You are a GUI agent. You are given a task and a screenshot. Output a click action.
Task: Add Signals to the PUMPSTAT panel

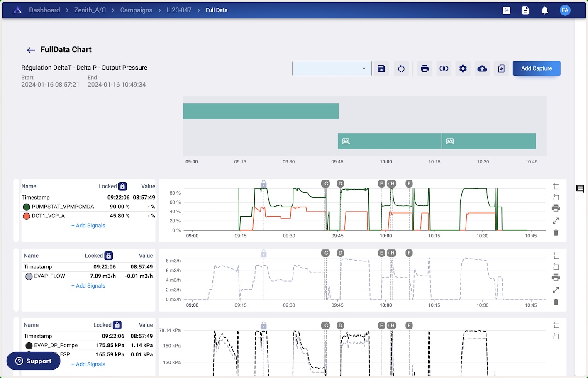coord(88,226)
